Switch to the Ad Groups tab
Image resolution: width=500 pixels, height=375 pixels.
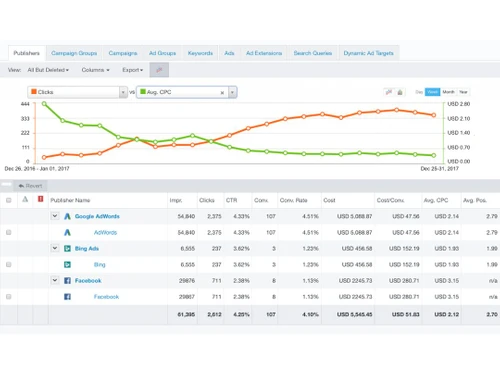[x=162, y=53]
